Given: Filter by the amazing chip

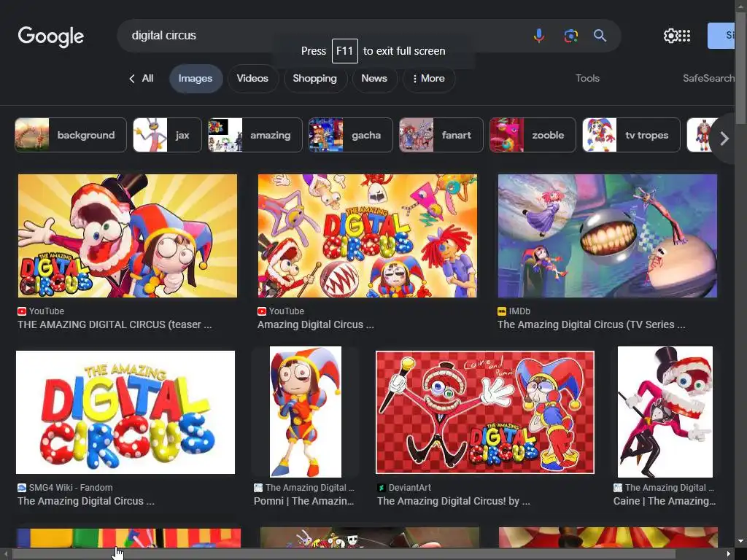Looking at the screenshot, I should pyautogui.click(x=255, y=135).
